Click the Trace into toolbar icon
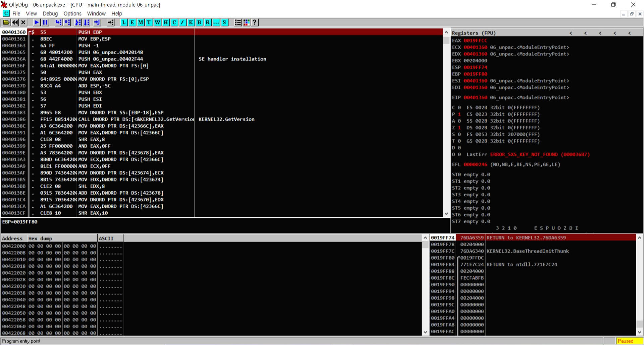Screen dimensions: 644x345 pyautogui.click(x=78, y=22)
